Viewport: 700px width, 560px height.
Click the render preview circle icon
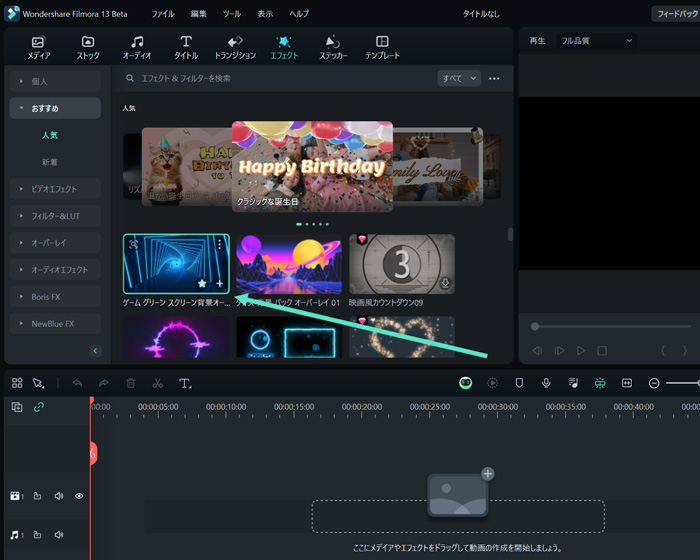(492, 383)
